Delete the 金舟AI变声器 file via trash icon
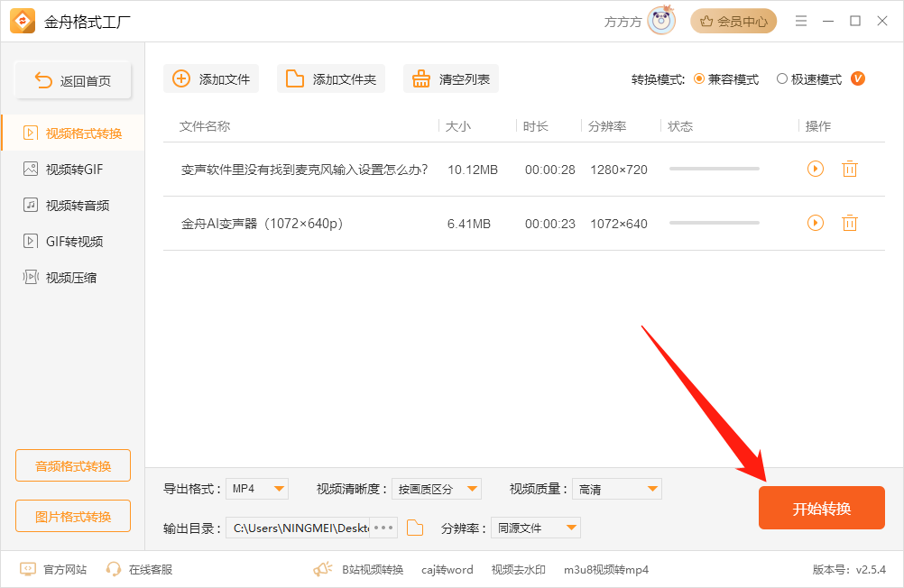 [x=849, y=223]
